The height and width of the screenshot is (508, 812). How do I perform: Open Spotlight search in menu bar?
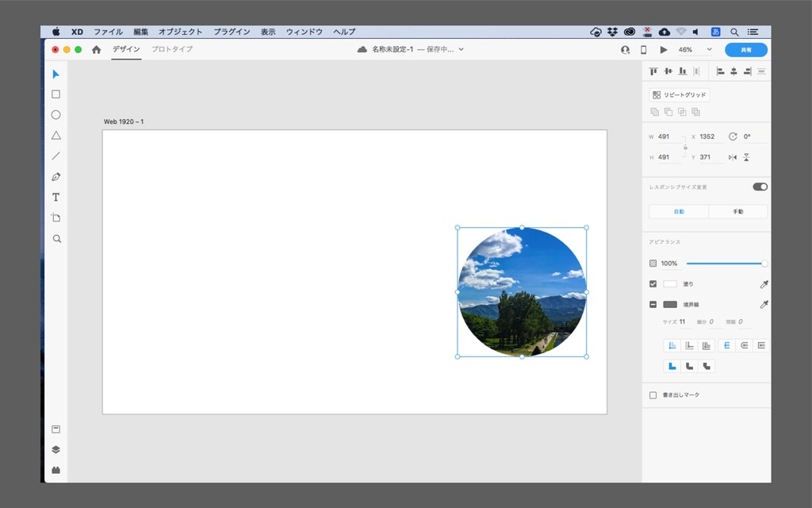pos(734,32)
